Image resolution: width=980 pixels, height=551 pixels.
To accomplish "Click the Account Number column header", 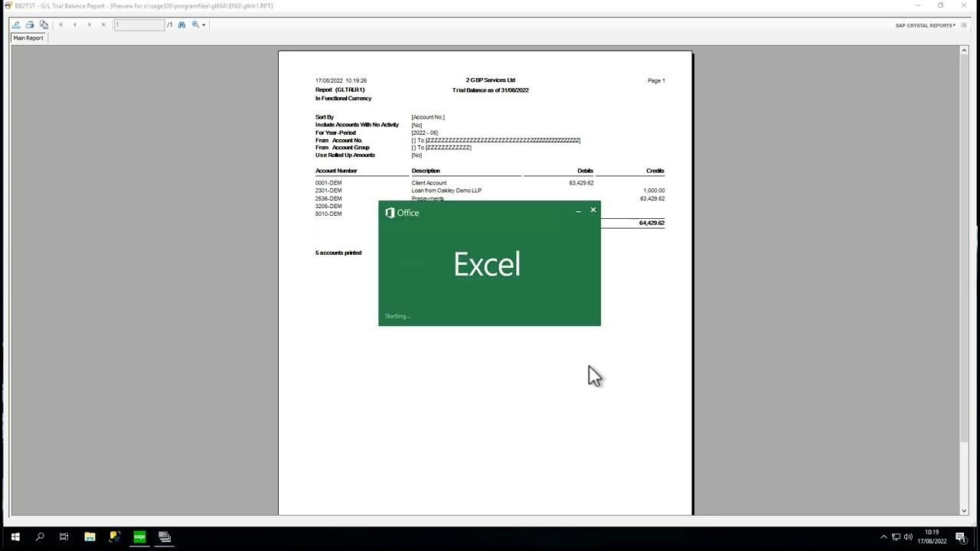I will (x=336, y=171).
